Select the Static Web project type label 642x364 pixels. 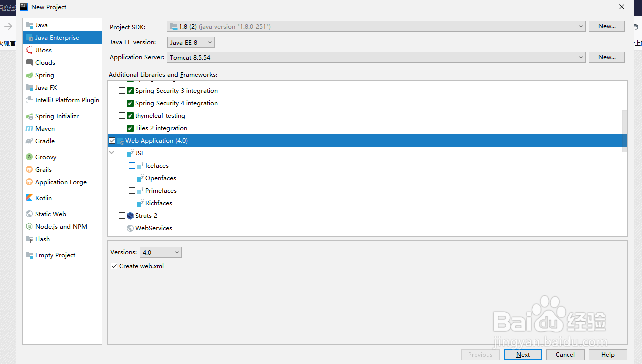51,214
